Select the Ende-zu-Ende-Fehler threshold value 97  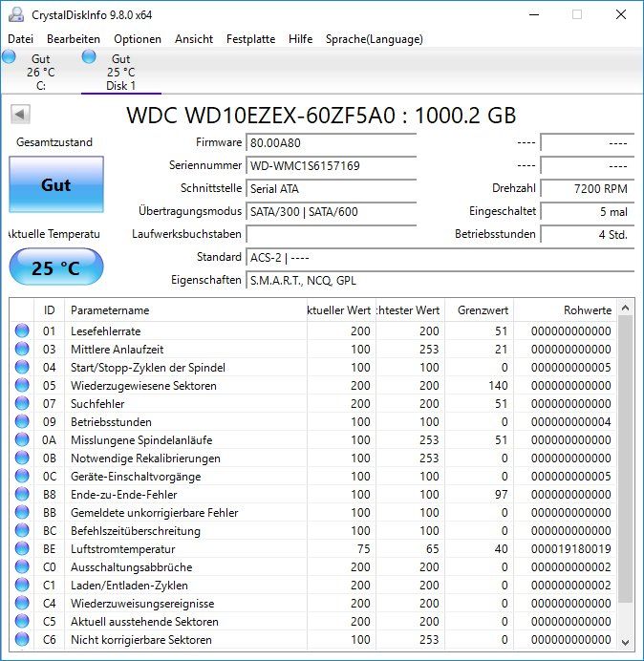pyautogui.click(x=501, y=495)
